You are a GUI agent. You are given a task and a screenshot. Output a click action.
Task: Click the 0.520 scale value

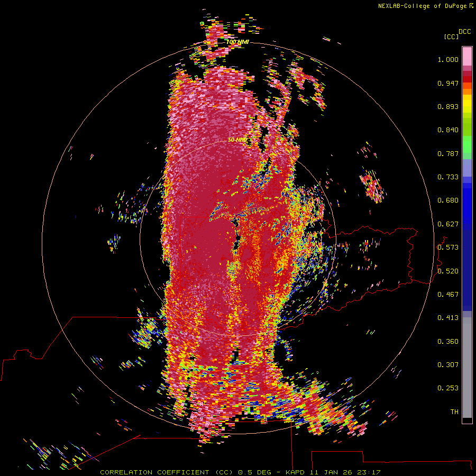[448, 271]
